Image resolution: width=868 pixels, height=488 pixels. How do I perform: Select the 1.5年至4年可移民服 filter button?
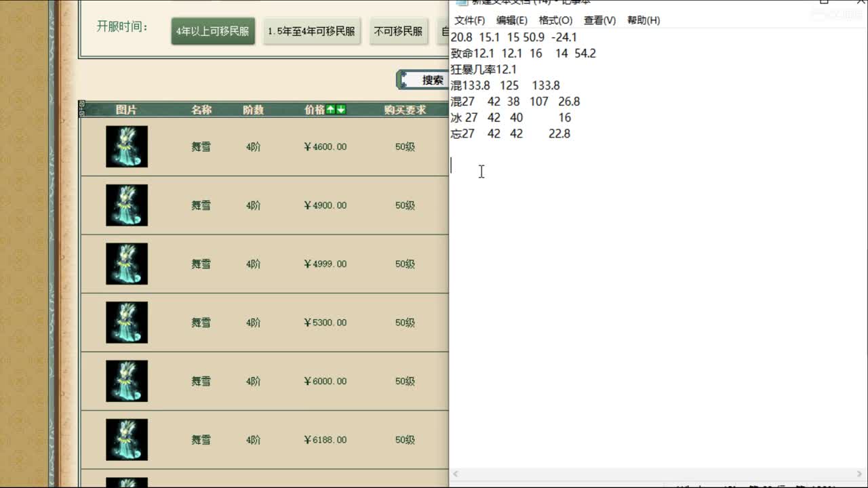pos(311,31)
